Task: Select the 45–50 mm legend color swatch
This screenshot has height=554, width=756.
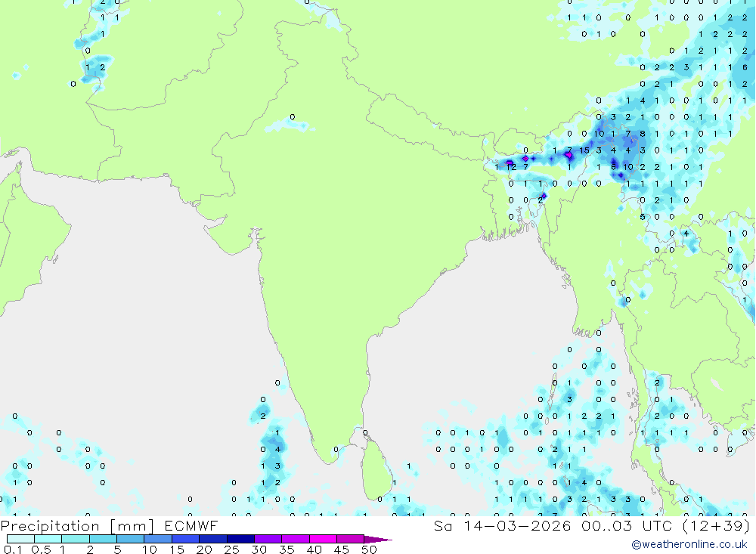Action: (351, 539)
